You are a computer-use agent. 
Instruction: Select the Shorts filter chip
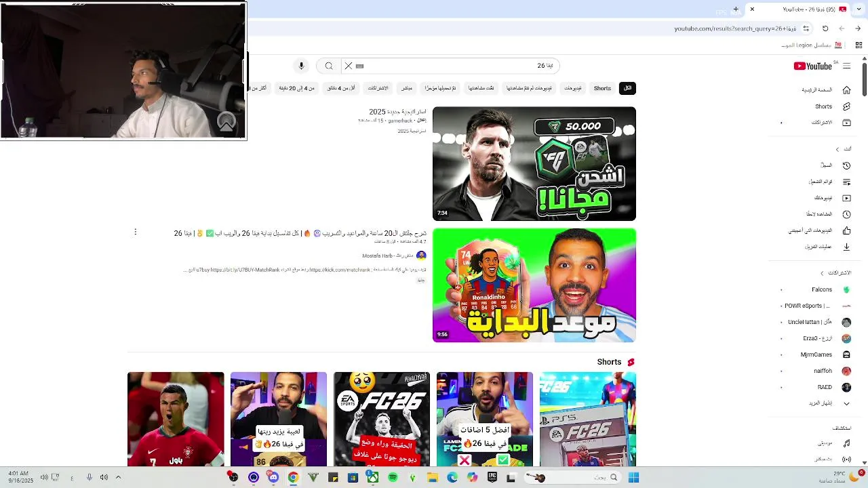602,88
